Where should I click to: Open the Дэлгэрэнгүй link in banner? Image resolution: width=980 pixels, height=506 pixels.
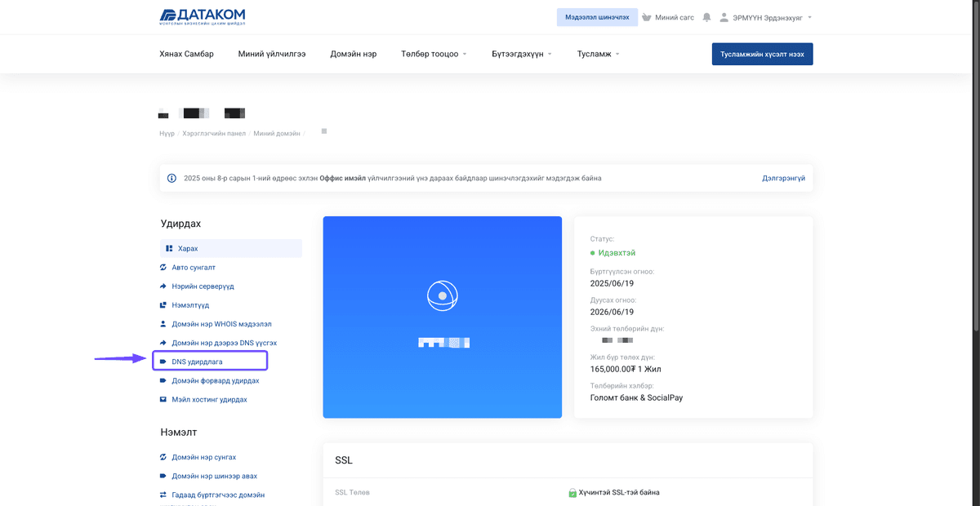(x=784, y=178)
